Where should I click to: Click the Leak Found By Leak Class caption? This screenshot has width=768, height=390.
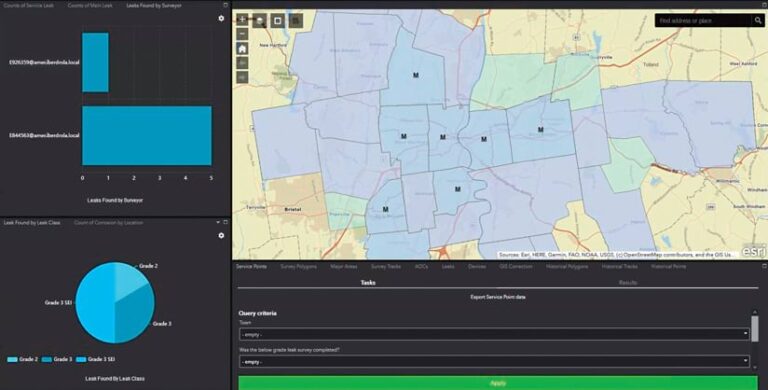point(115,379)
